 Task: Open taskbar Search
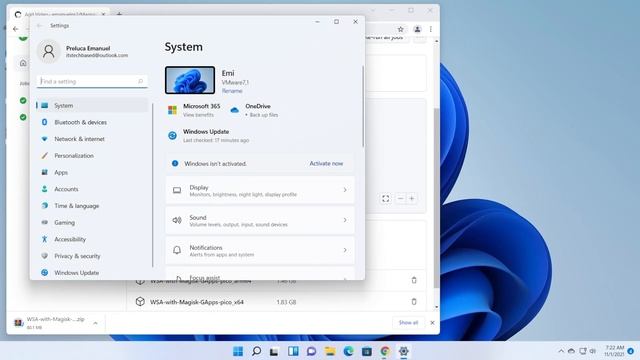256,351
